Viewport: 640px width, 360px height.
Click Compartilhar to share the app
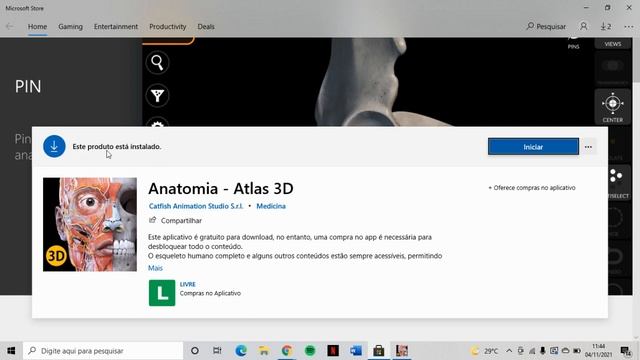pyautogui.click(x=176, y=220)
